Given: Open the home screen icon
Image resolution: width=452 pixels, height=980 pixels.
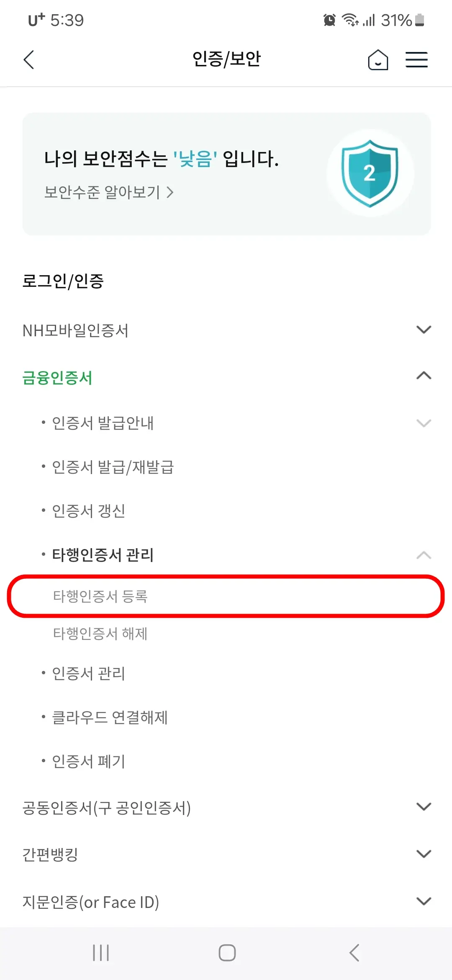Looking at the screenshot, I should coord(378,60).
